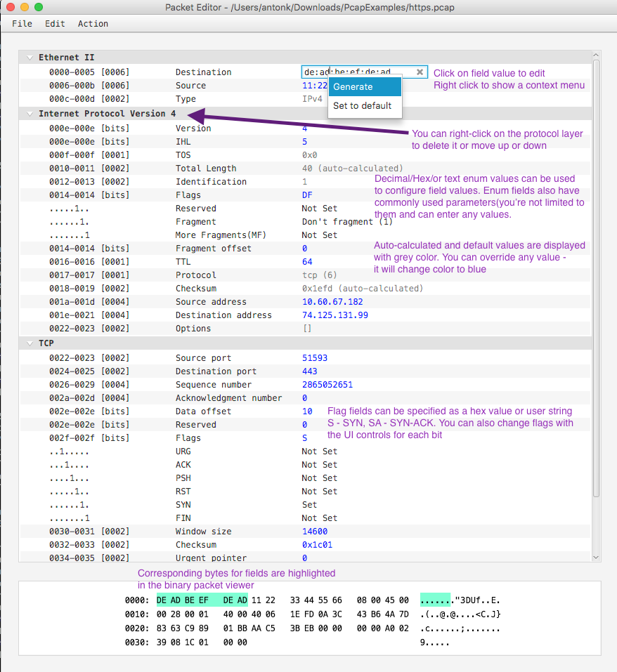Choose Generate from the context menu

point(365,86)
